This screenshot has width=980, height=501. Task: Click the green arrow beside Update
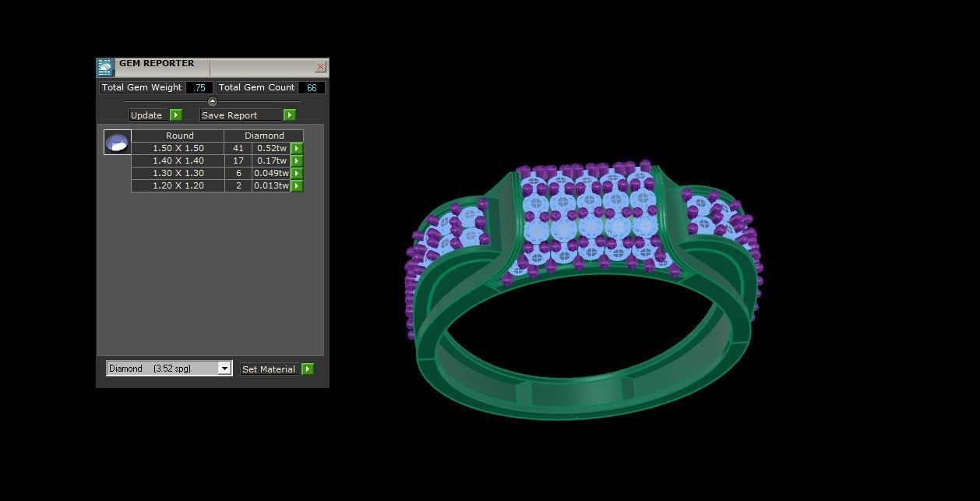(175, 115)
